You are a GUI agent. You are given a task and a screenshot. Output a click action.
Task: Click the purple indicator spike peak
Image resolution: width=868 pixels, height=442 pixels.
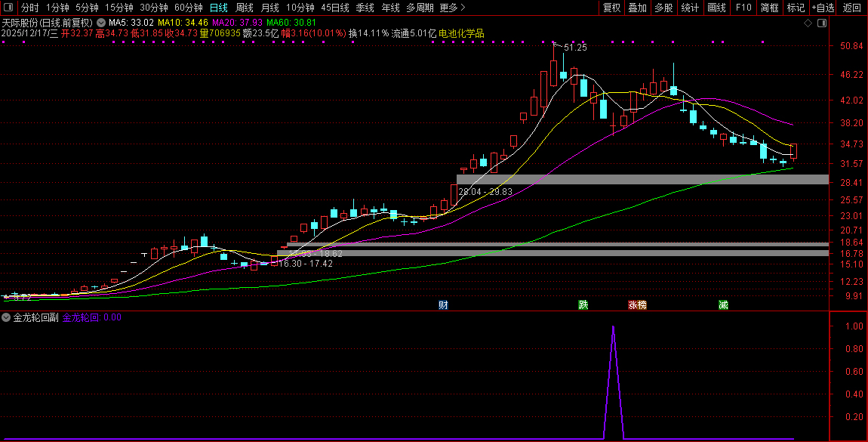(x=614, y=327)
